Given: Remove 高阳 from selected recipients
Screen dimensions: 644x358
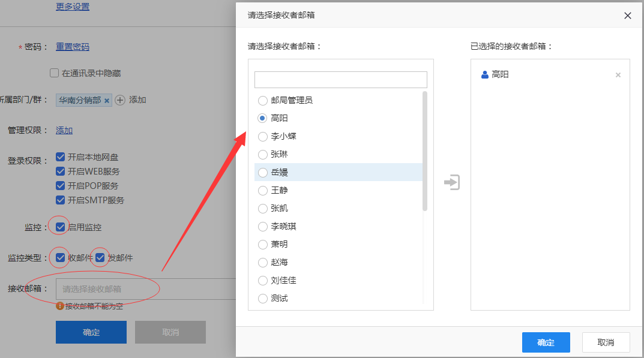Looking at the screenshot, I should click(x=618, y=75).
